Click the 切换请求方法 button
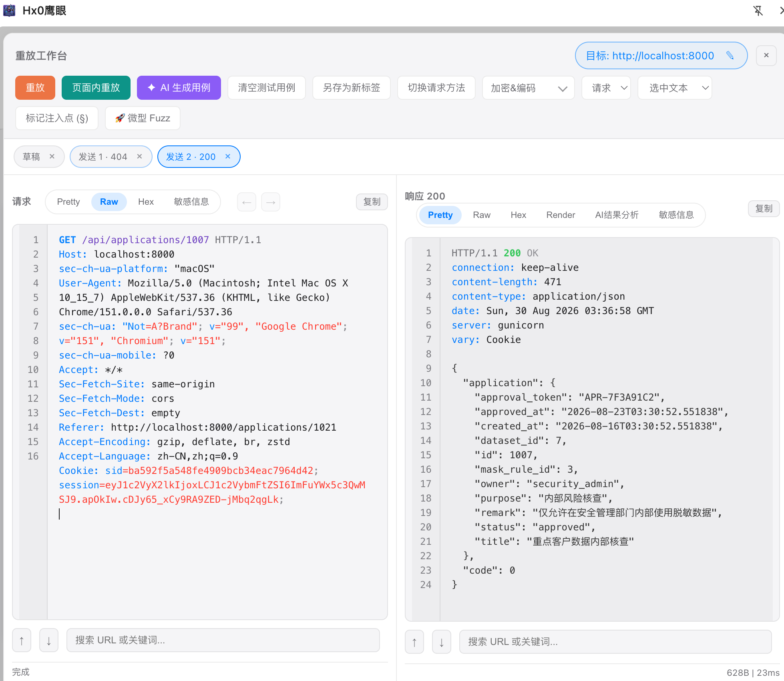This screenshot has width=784, height=681. tap(436, 88)
